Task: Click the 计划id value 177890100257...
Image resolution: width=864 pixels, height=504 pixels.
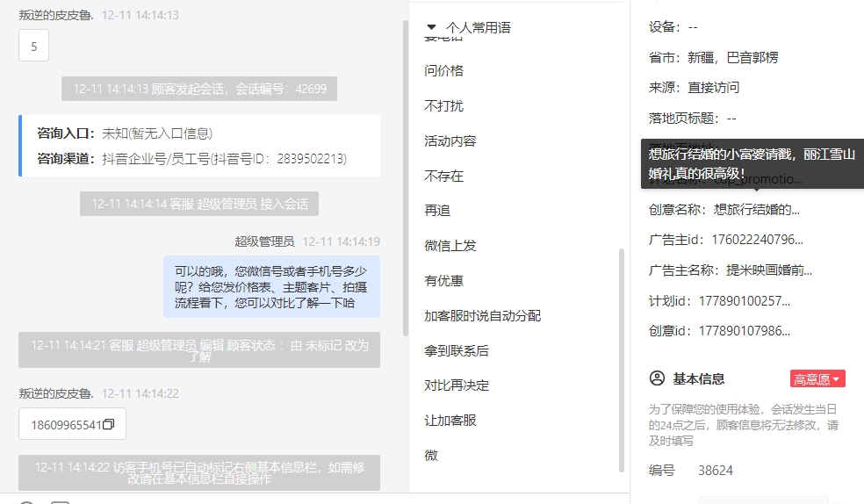Action: click(745, 301)
